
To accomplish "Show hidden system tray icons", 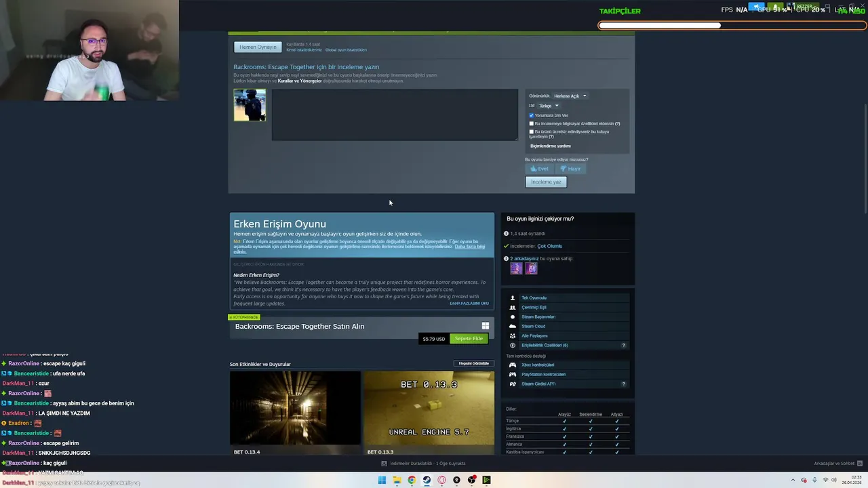I will [x=793, y=480].
